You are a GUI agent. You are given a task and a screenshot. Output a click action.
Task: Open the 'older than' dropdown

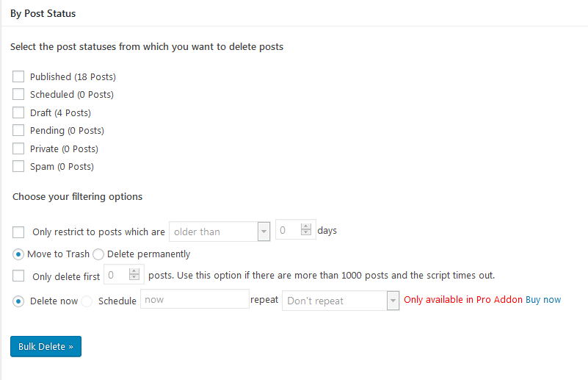point(219,232)
